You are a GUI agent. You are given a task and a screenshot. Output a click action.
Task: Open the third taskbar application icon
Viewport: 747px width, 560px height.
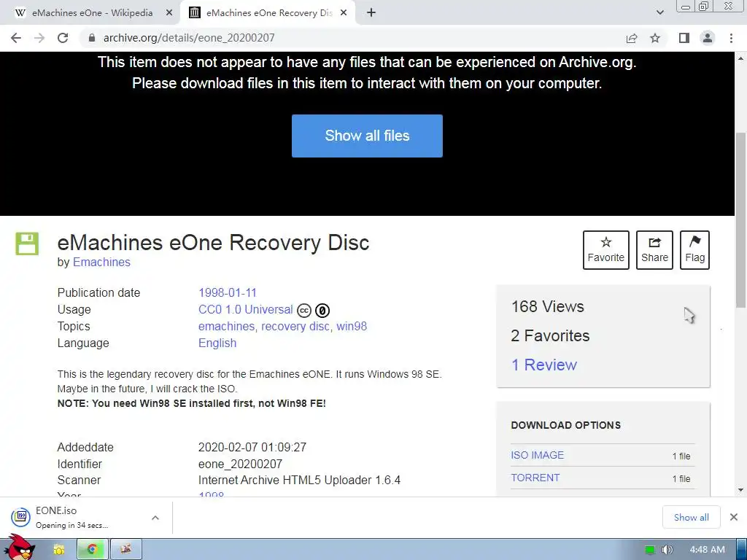(x=125, y=550)
